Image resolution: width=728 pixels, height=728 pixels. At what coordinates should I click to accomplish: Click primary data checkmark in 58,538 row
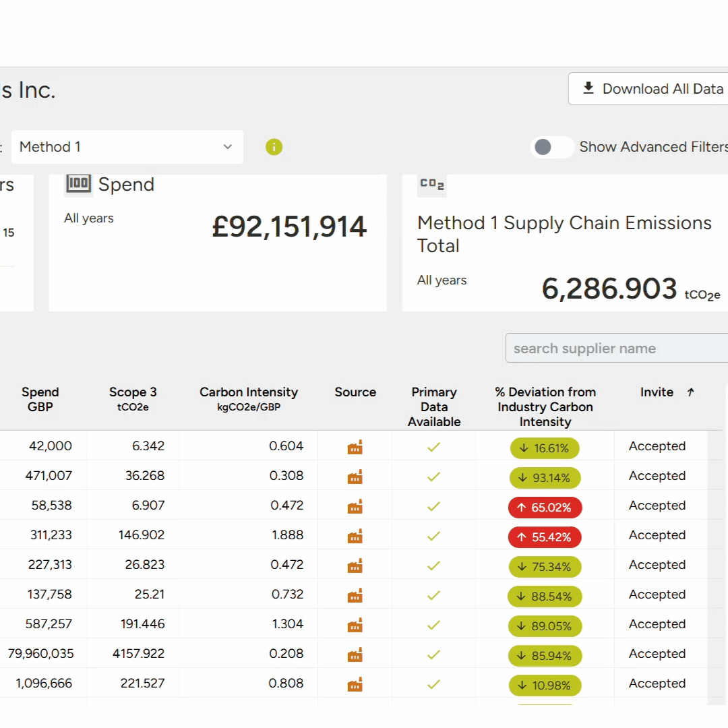[x=433, y=506]
